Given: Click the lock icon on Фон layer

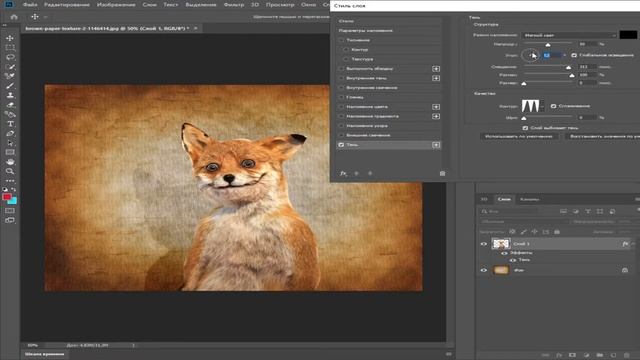Looking at the screenshot, I should [624, 270].
